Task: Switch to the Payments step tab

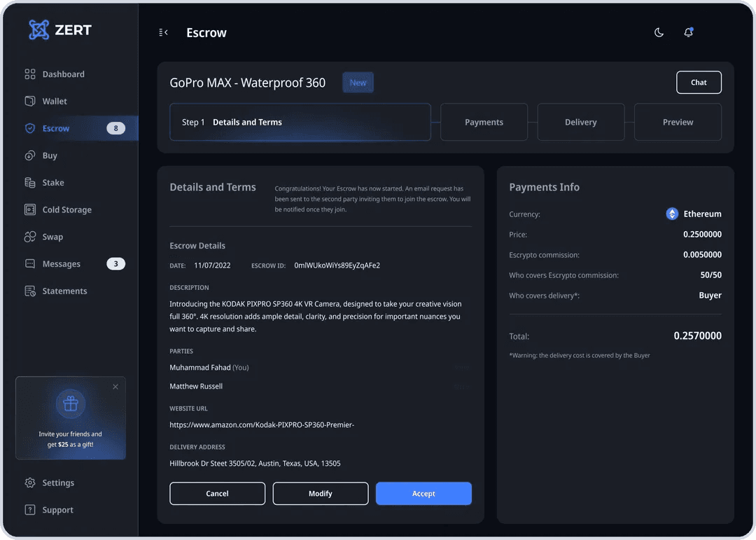Action: pos(484,123)
